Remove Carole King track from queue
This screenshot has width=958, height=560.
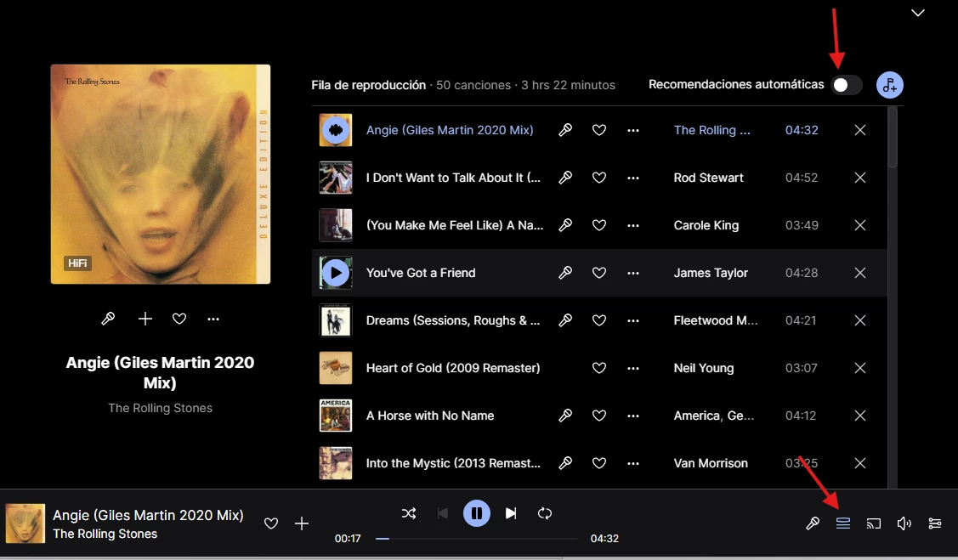(859, 225)
